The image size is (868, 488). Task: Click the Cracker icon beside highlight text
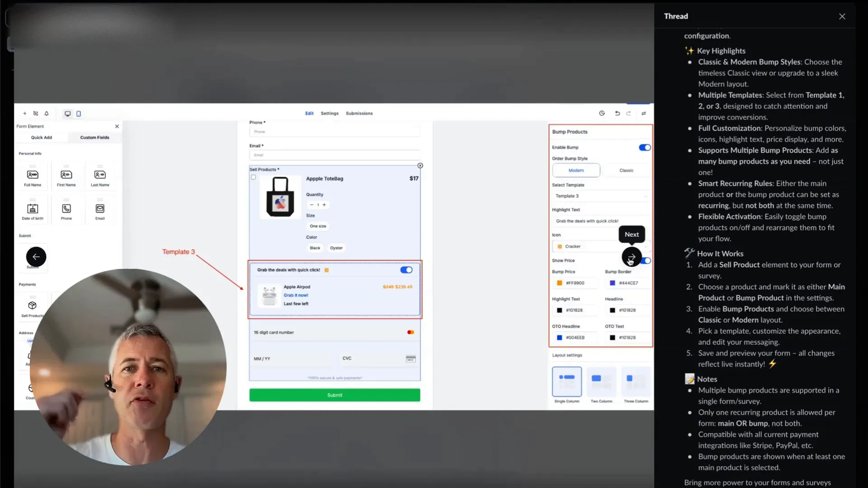[326, 270]
